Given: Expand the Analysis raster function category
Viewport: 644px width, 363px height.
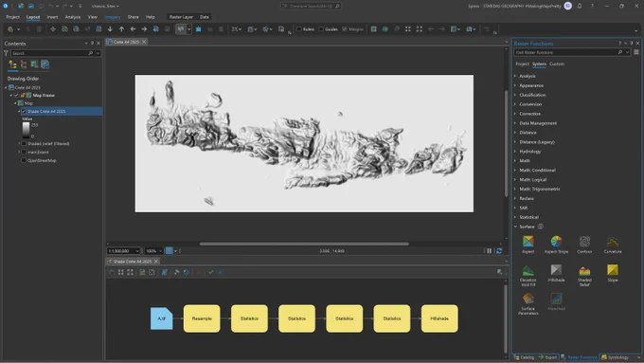Looking at the screenshot, I should [515, 76].
